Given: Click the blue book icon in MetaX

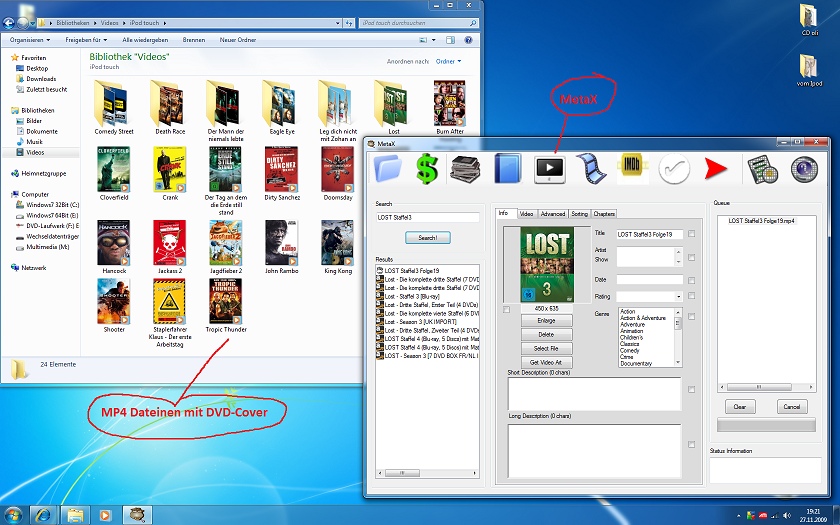Looking at the screenshot, I should click(x=507, y=169).
